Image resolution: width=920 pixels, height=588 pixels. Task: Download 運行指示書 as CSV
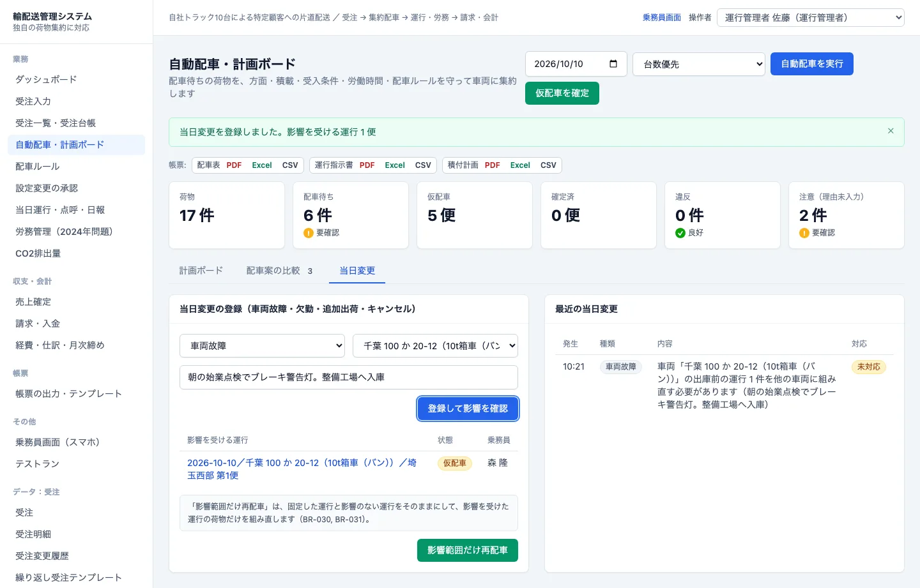point(423,165)
